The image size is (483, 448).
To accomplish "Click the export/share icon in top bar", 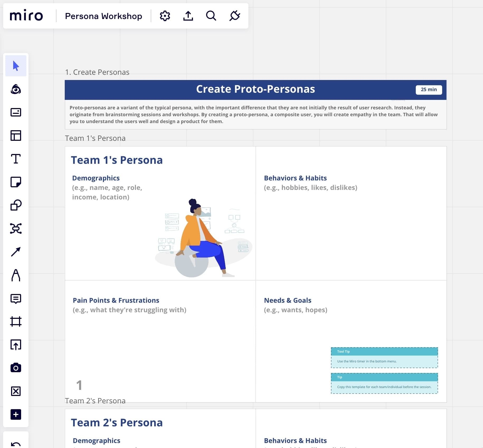I will (x=188, y=16).
